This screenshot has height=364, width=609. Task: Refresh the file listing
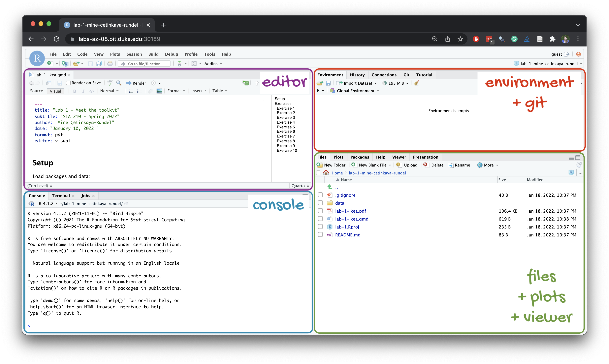pyautogui.click(x=579, y=165)
